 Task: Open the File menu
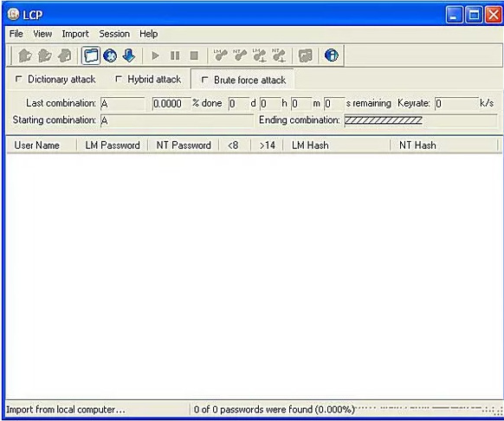click(16, 34)
